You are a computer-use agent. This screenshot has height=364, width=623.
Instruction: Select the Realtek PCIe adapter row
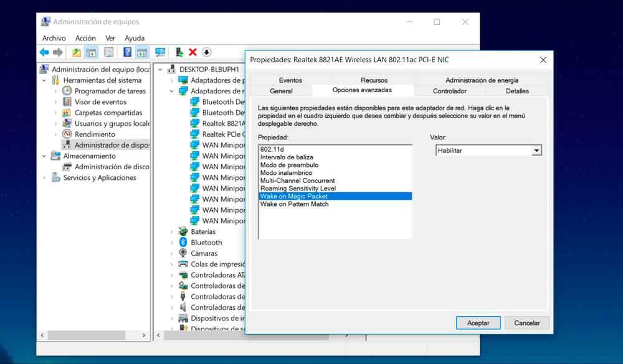coord(217,134)
